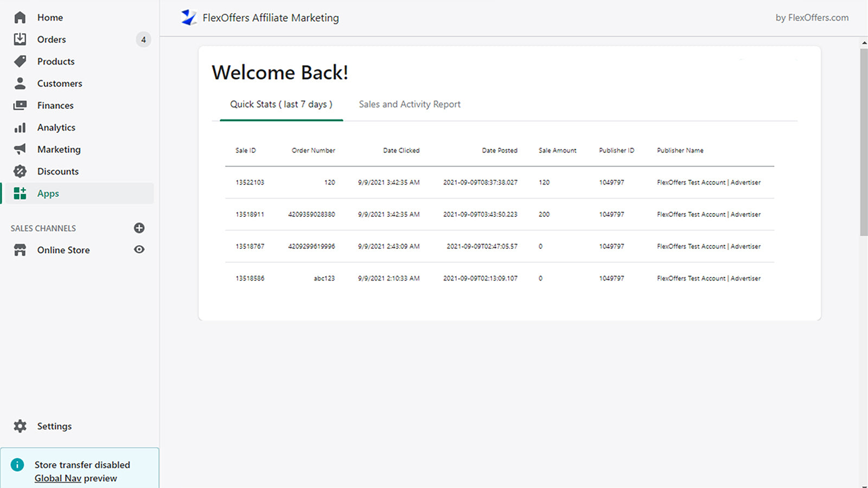The image size is (868, 488).
Task: Select the Orders icon in the sidebar
Action: (x=20, y=39)
